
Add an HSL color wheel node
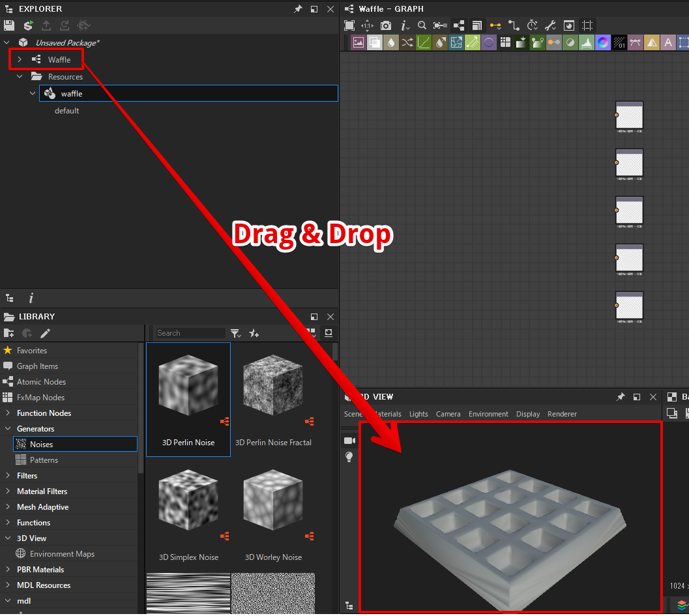(602, 43)
